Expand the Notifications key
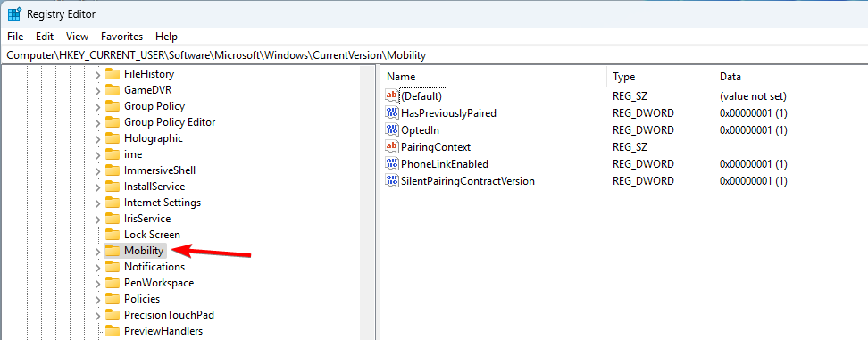Screen dimensions: 868x340 tap(98, 268)
